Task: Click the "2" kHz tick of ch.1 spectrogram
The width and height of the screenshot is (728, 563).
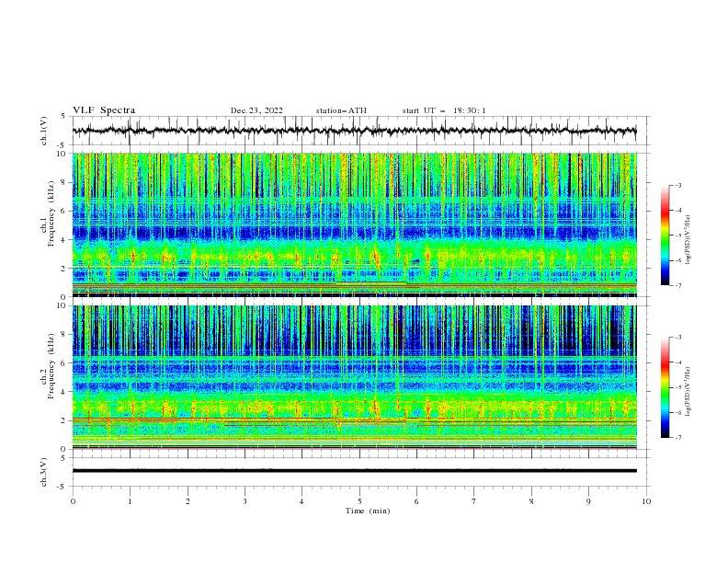Action: click(x=64, y=269)
